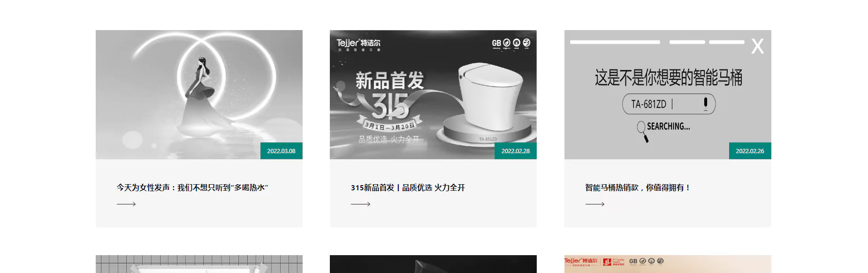Click the X icon in the search banner
This screenshot has width=868, height=273.
pyautogui.click(x=757, y=46)
